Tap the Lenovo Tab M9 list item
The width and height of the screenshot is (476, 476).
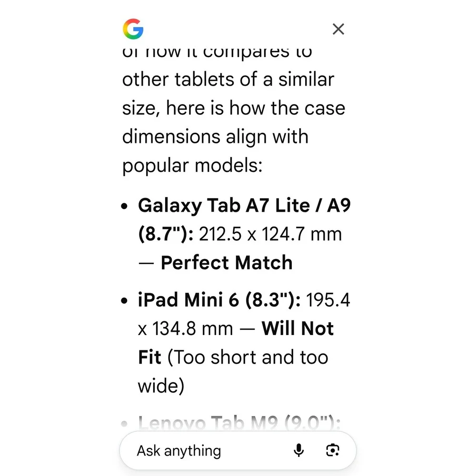[239, 423]
